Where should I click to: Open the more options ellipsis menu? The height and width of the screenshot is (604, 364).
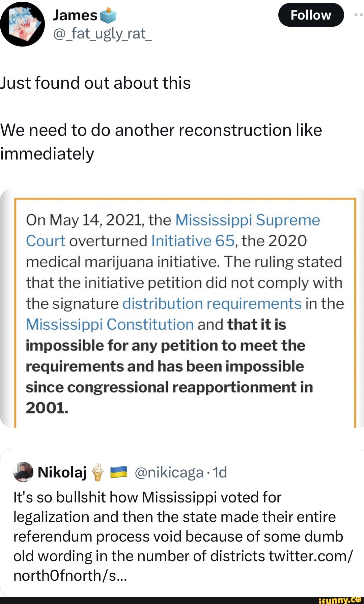click(x=358, y=15)
